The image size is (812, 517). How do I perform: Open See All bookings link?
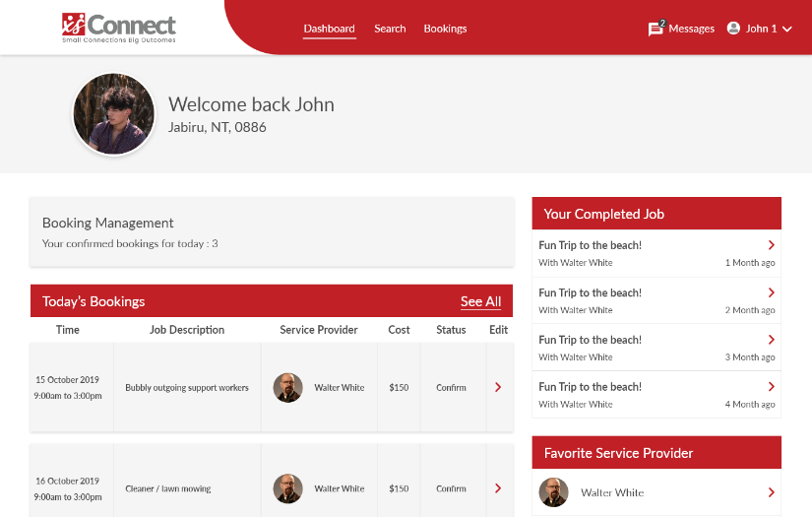tap(480, 301)
